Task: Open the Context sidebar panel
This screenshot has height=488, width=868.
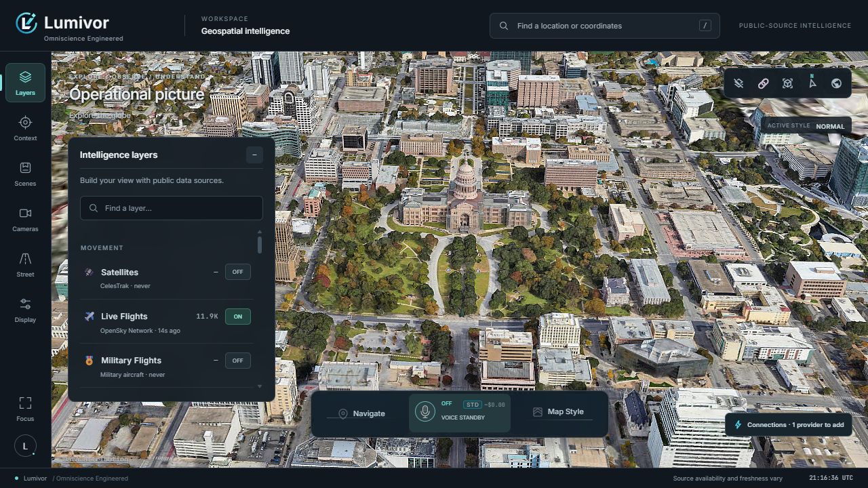Action: [25, 128]
